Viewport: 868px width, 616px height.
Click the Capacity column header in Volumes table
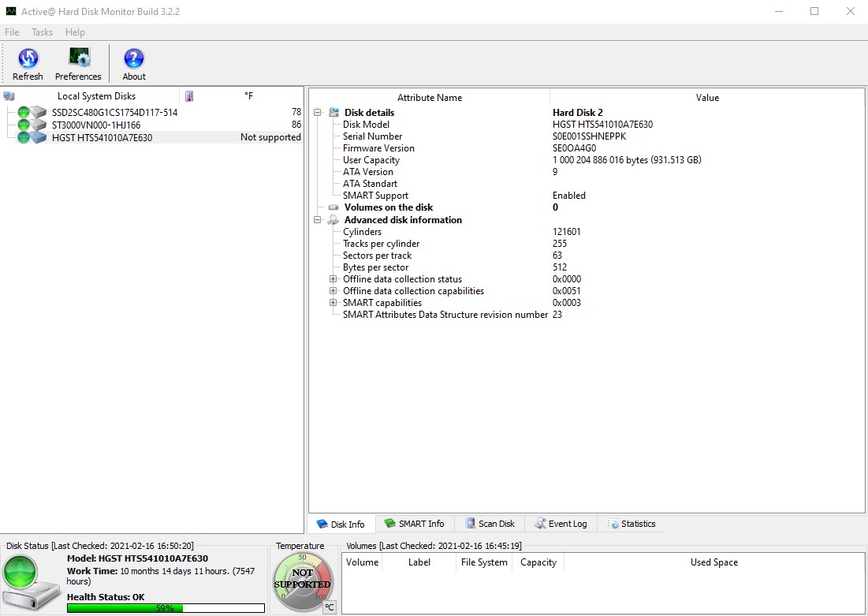[538, 562]
